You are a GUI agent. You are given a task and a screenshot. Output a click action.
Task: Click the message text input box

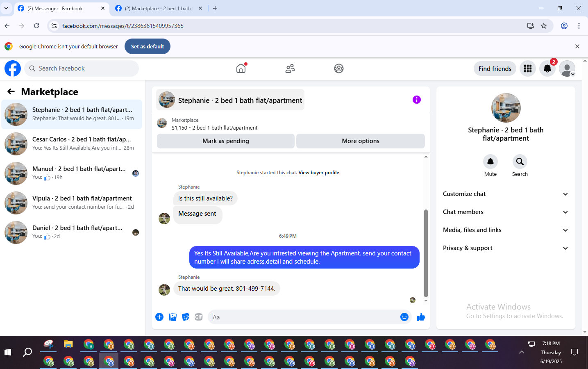[303, 317]
